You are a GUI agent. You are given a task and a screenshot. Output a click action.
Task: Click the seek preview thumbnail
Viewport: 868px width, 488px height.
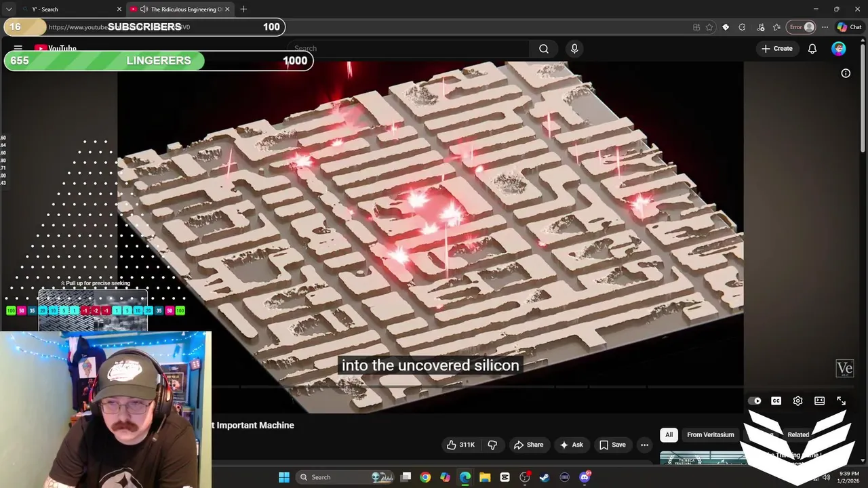[93, 311]
